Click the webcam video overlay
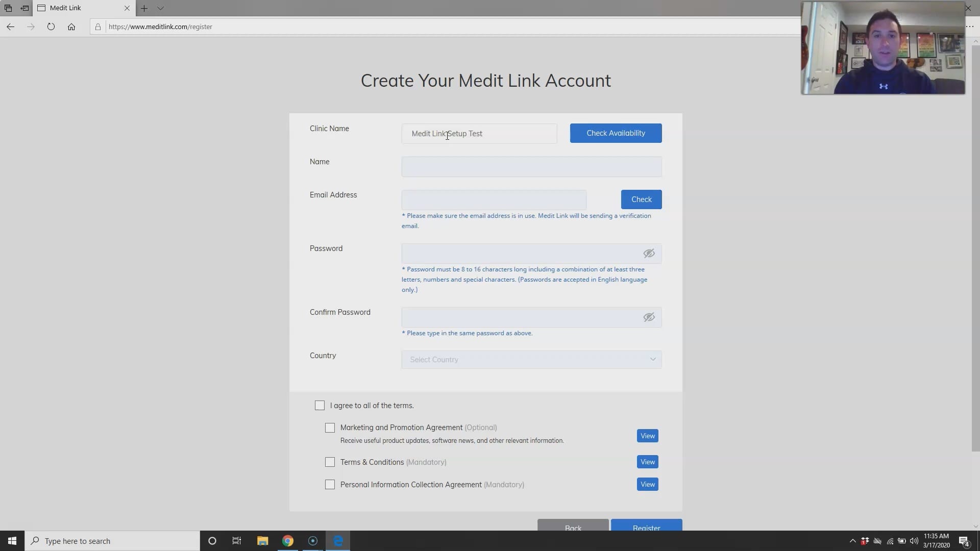The width and height of the screenshot is (980, 551). [883, 48]
